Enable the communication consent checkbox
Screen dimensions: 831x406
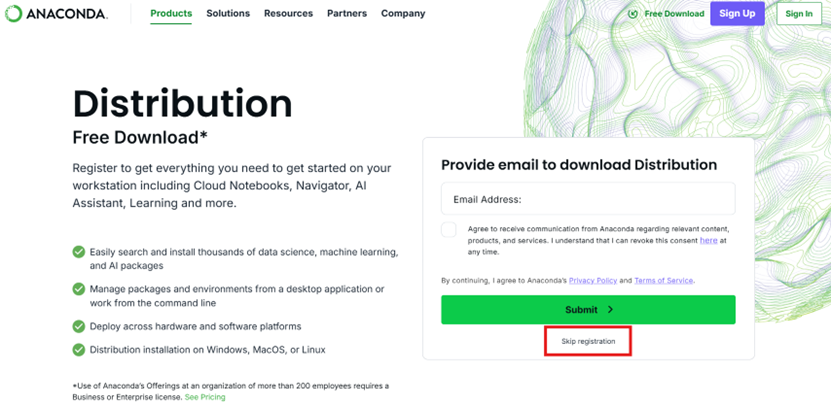(449, 230)
